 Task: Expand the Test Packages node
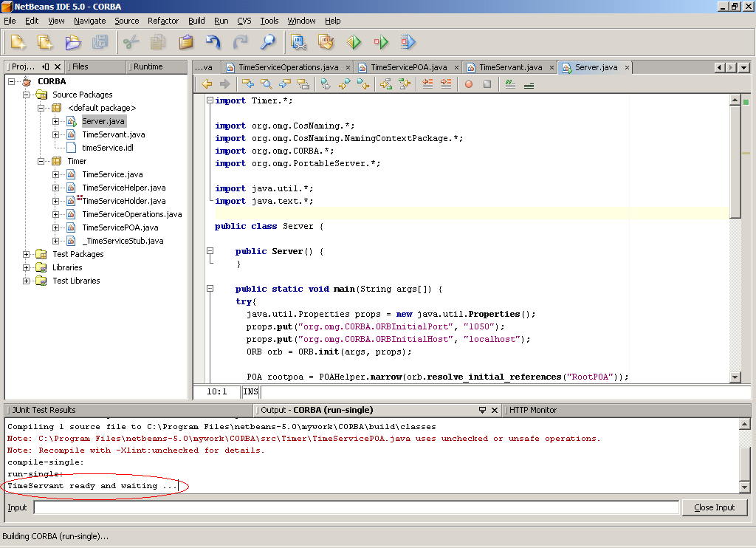(26, 254)
